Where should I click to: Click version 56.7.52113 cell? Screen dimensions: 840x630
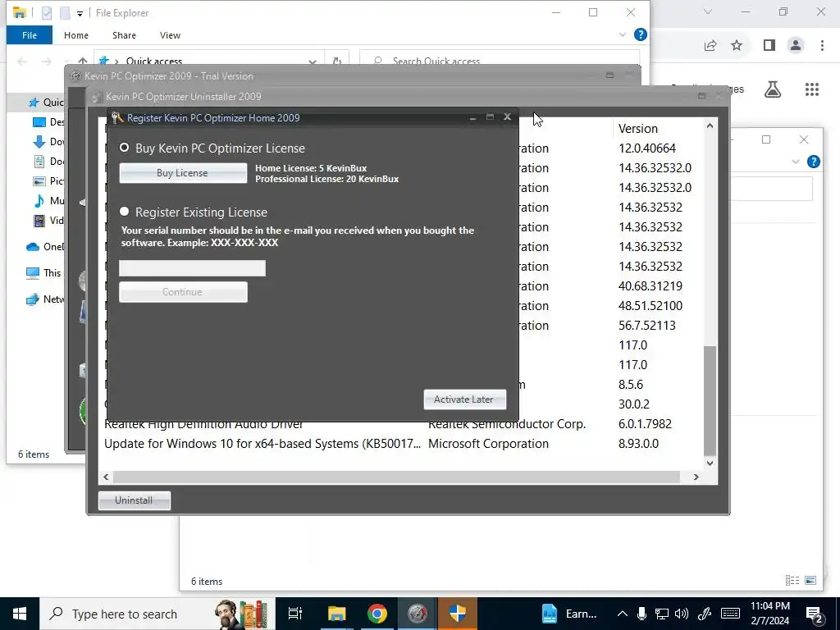click(646, 326)
